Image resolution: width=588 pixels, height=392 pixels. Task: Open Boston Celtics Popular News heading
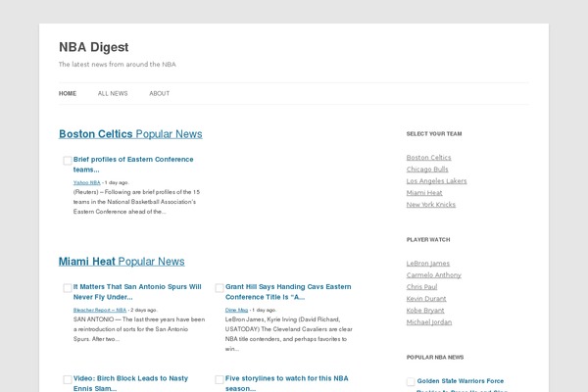point(130,134)
